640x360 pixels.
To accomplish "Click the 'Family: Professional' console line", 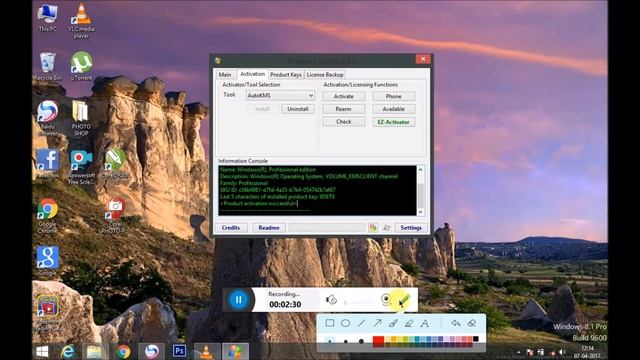I will click(244, 183).
